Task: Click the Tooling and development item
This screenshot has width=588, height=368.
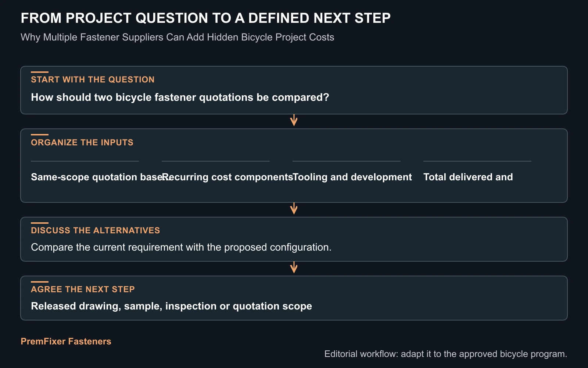Action: (352, 177)
